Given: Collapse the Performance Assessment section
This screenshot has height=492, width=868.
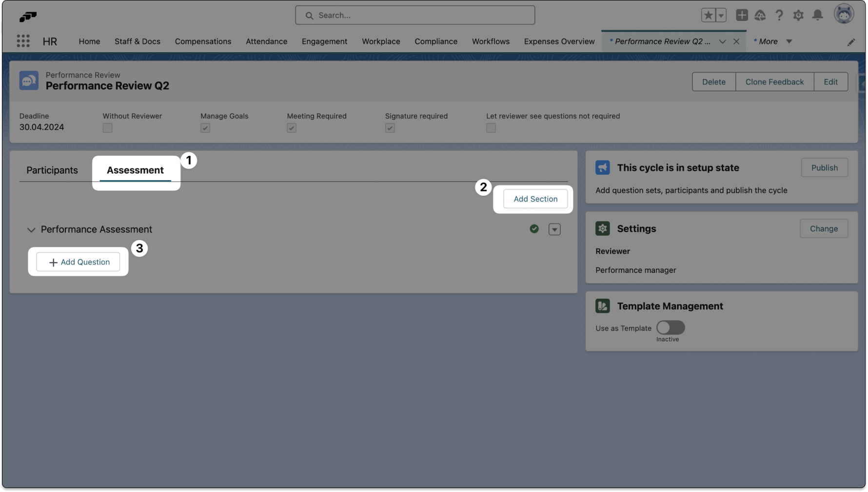Looking at the screenshot, I should coord(31,230).
